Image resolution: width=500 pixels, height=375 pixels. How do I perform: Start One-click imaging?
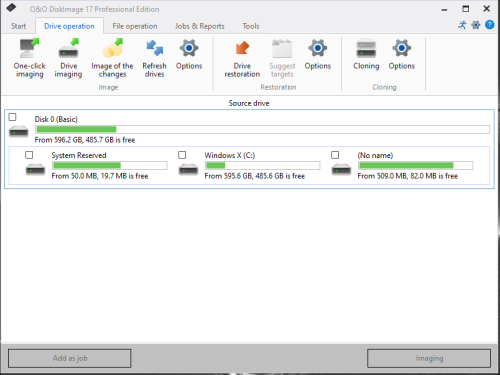pos(29,58)
